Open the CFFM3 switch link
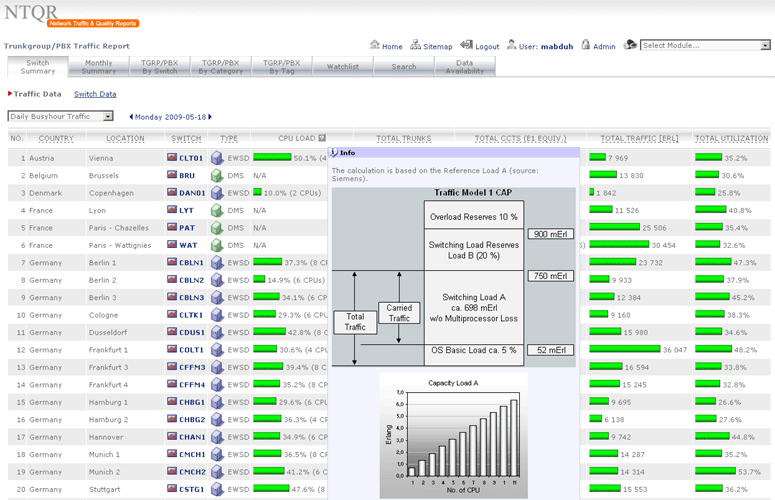775x500 pixels. tap(192, 368)
